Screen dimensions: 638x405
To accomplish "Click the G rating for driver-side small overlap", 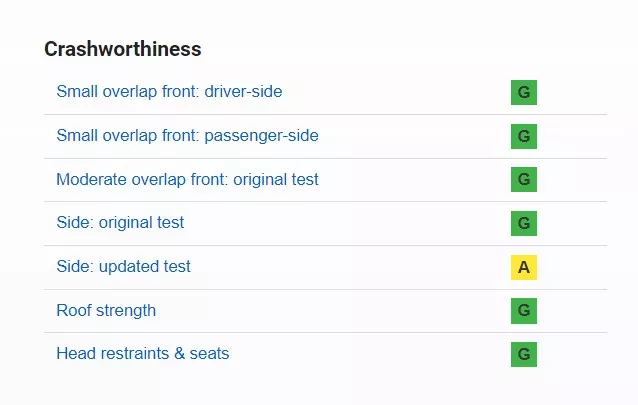I will (524, 93).
